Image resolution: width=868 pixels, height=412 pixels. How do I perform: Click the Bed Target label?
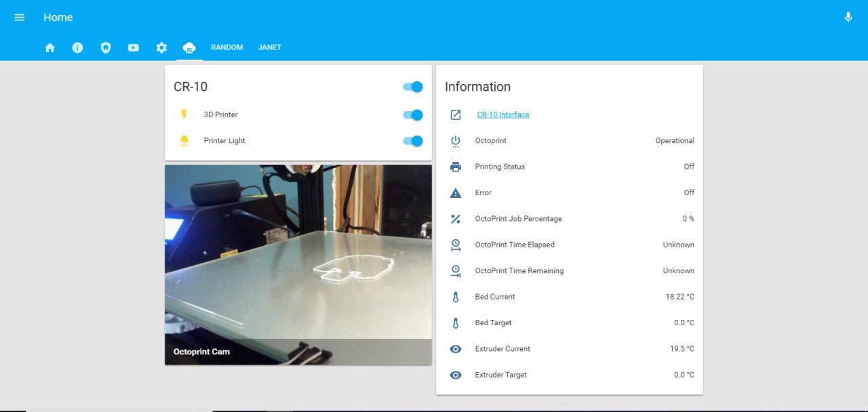click(493, 323)
